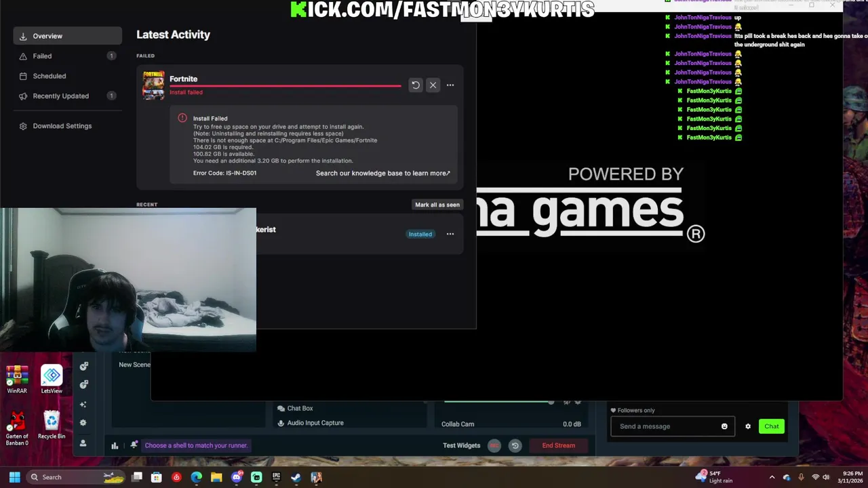
Task: Click the Installed status badge
Action: coord(420,234)
